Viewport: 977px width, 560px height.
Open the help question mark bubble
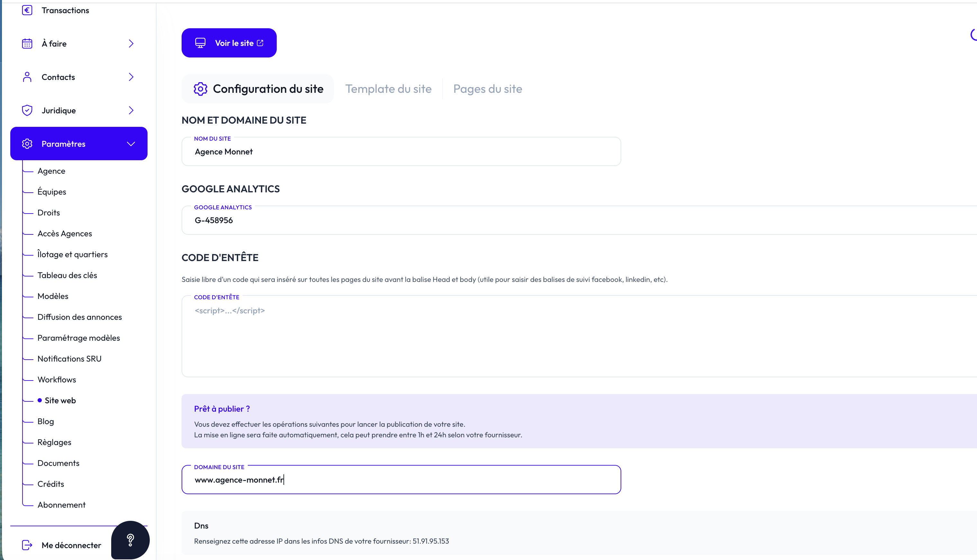(x=130, y=540)
